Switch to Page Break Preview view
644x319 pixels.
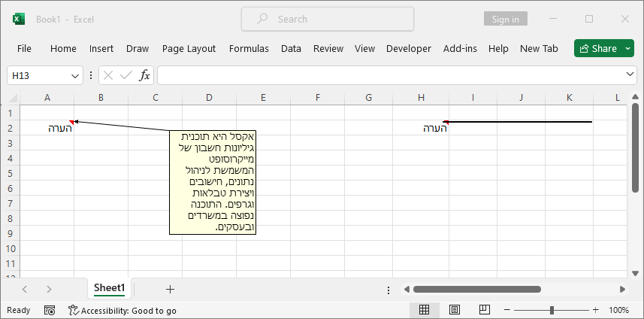[484, 310]
